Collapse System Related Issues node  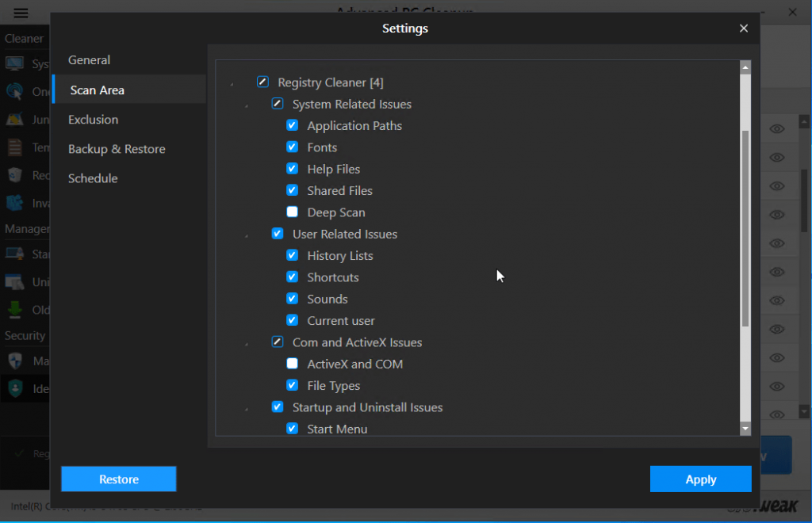coord(247,105)
